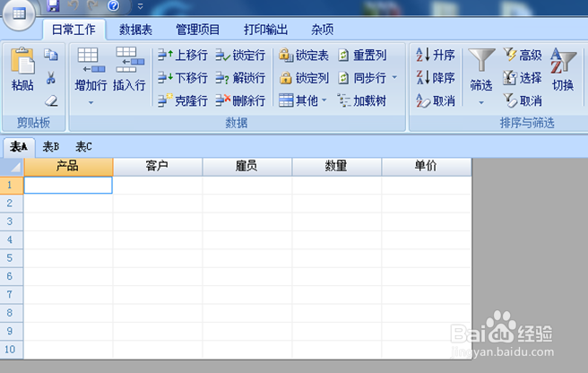Open the 其他 dropdown menu

(303, 100)
